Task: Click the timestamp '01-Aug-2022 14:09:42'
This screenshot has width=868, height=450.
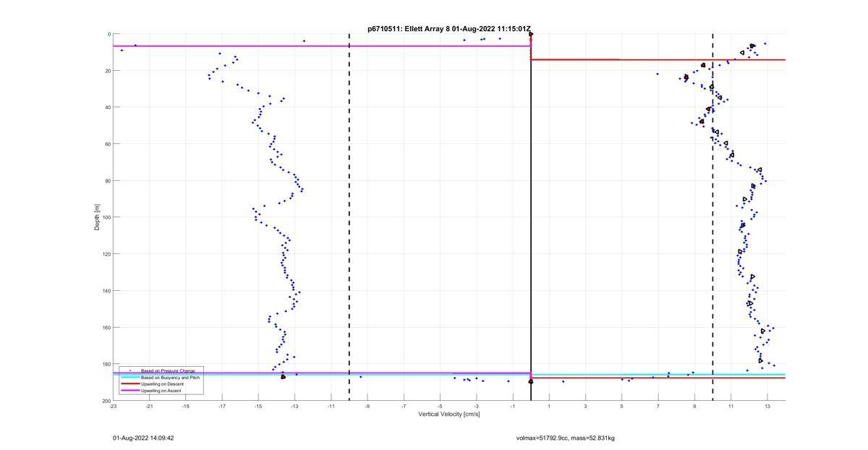Action: (143, 438)
